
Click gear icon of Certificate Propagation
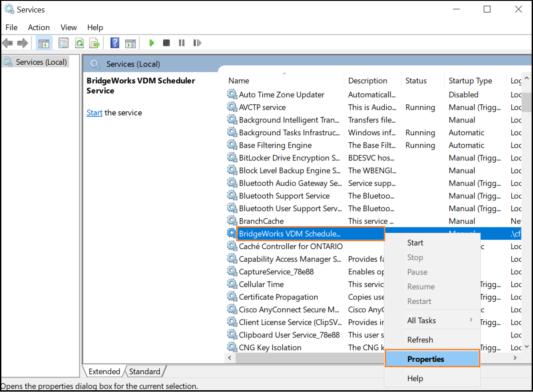[x=232, y=297]
